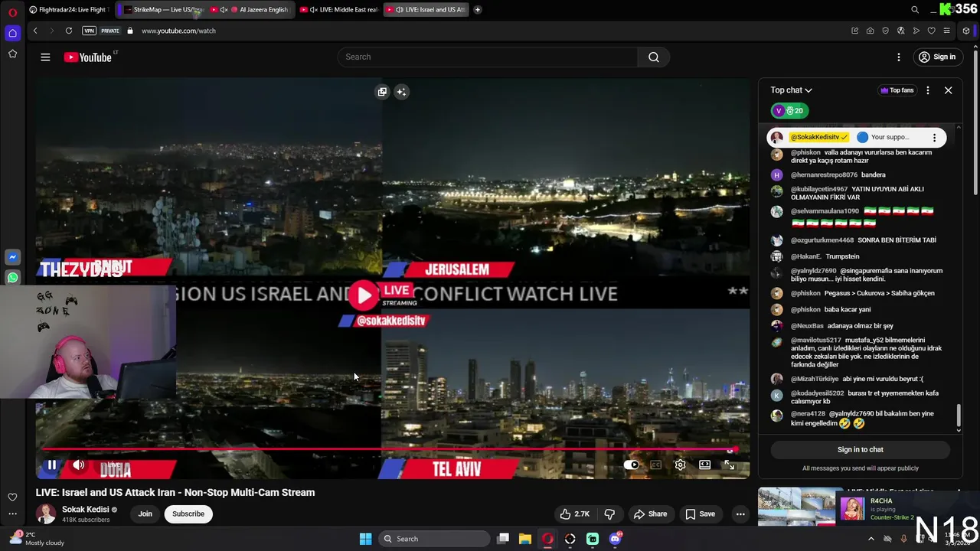Screen dimensions: 980x551
Task: Save the video to a playlist
Action: tap(700, 514)
